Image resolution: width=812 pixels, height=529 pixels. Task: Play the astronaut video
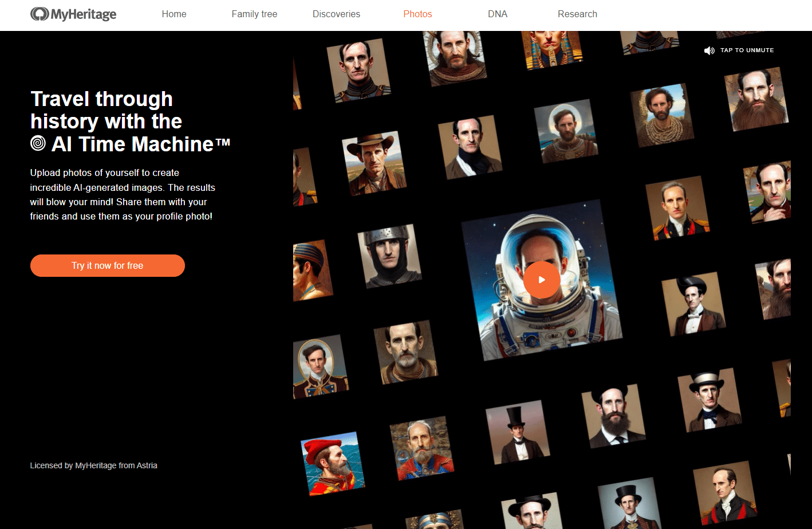[x=542, y=280]
